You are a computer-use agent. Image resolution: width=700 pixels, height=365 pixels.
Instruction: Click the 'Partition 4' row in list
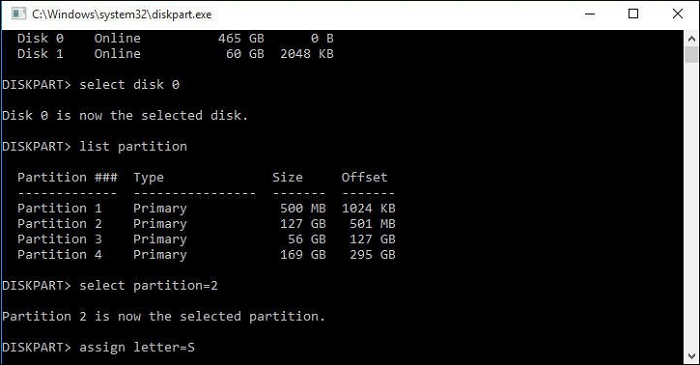206,254
